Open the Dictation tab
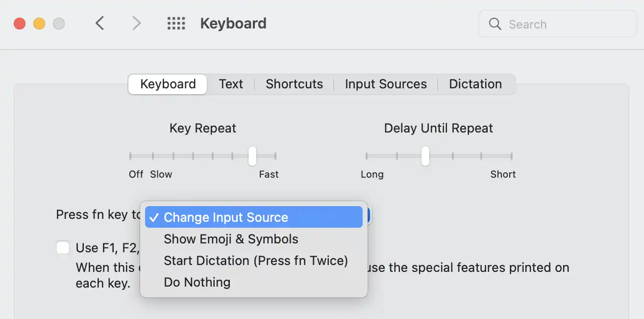Screen dimensions: 644x319 point(475,84)
